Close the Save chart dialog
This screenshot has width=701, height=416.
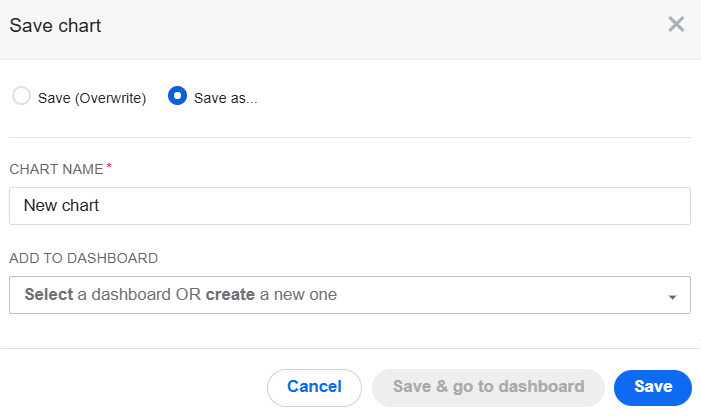676,24
